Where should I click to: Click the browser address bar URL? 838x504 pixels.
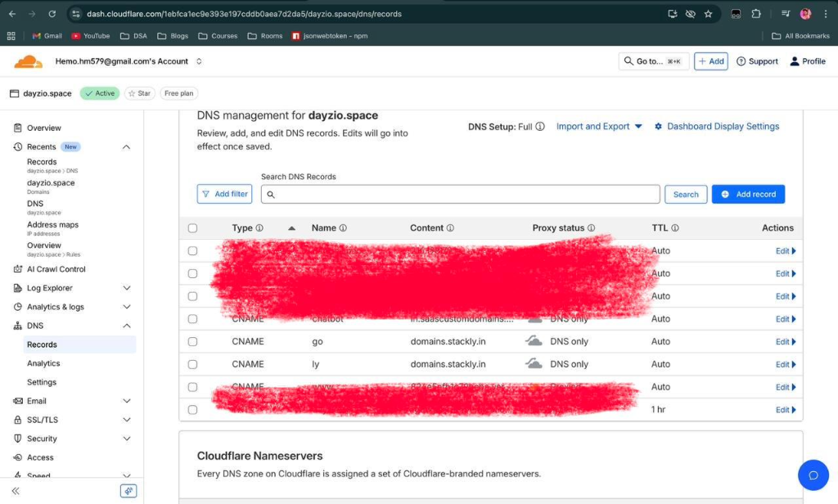click(x=244, y=14)
